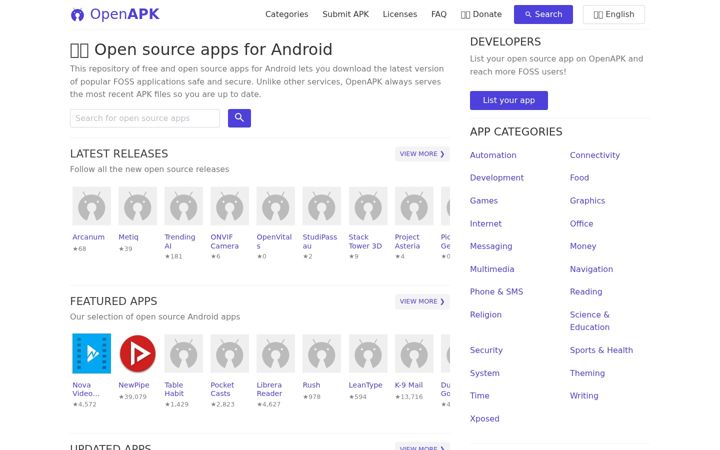Open the Table Habit app icon
720x450 pixels.
(x=184, y=354)
